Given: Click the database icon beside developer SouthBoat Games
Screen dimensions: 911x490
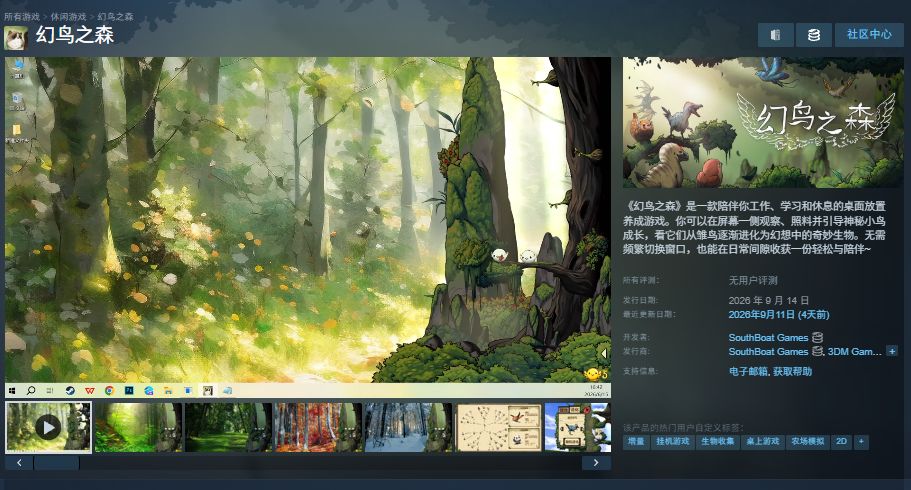Looking at the screenshot, I should 817,337.
